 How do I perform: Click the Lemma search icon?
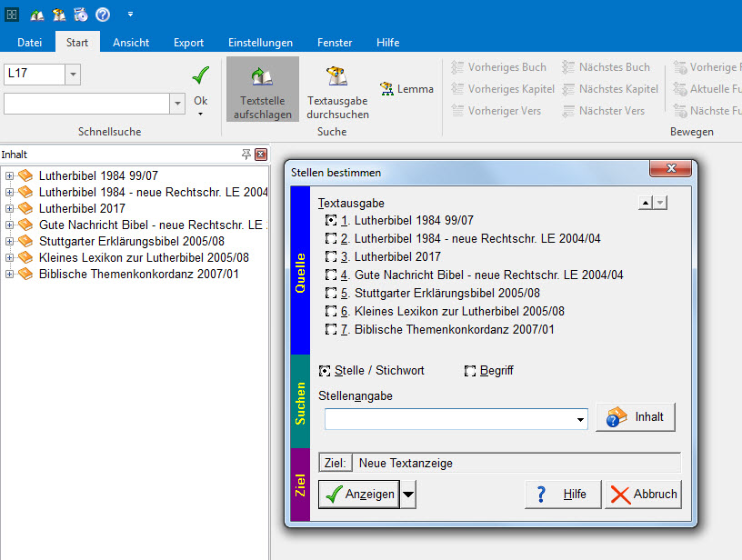click(x=406, y=89)
